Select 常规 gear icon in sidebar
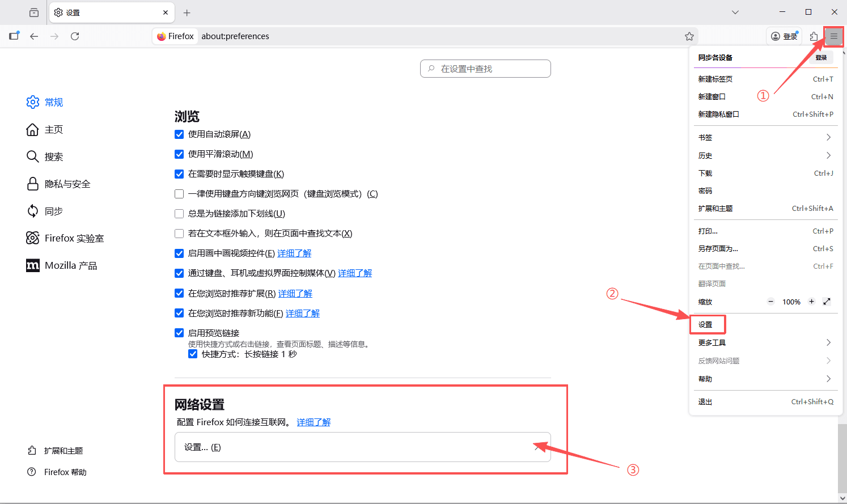This screenshot has height=504, width=847. pos(33,102)
